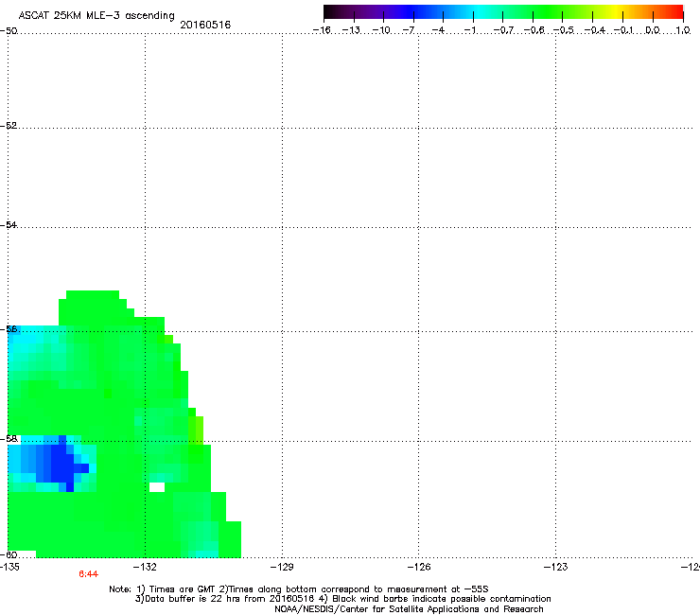Click the color bar label 1.0
Screen dimensions: 700x615
tap(683, 30)
